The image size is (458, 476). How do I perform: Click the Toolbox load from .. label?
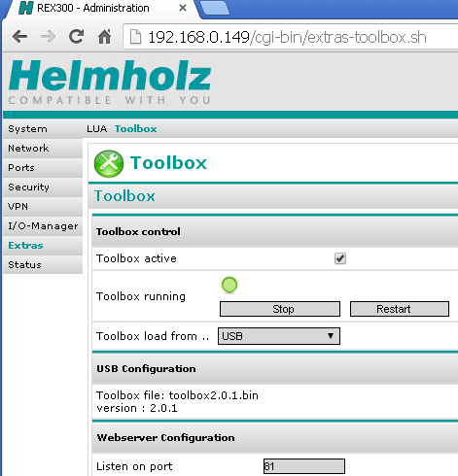[x=153, y=336]
